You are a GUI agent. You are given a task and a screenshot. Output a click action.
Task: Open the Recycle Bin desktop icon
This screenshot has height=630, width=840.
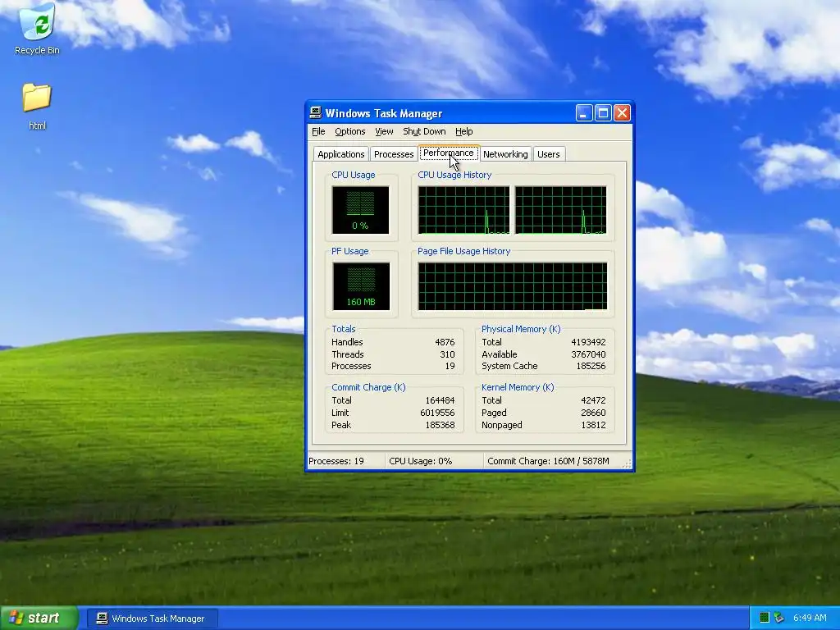tap(37, 30)
